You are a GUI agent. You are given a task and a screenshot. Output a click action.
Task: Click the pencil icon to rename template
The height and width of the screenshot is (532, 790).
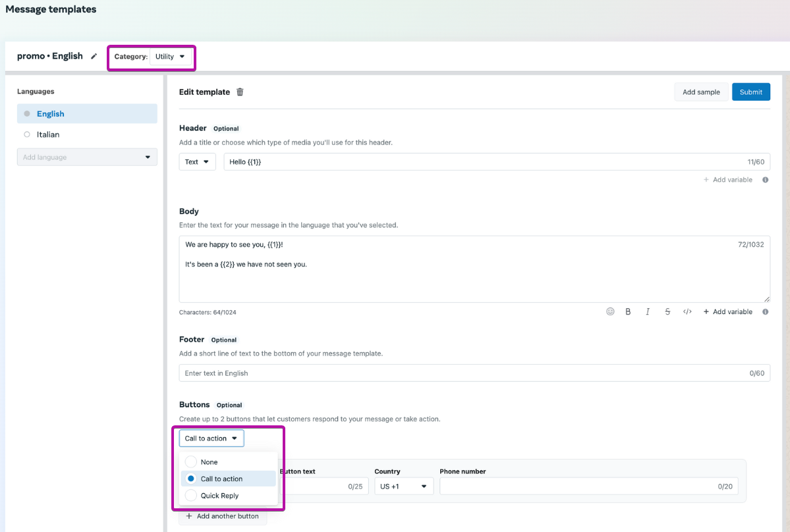94,57
